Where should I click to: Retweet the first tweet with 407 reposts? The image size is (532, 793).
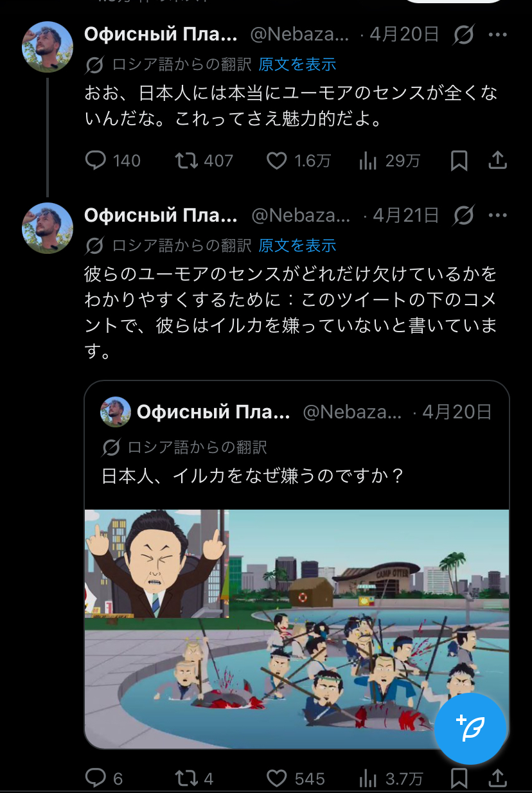click(x=187, y=161)
